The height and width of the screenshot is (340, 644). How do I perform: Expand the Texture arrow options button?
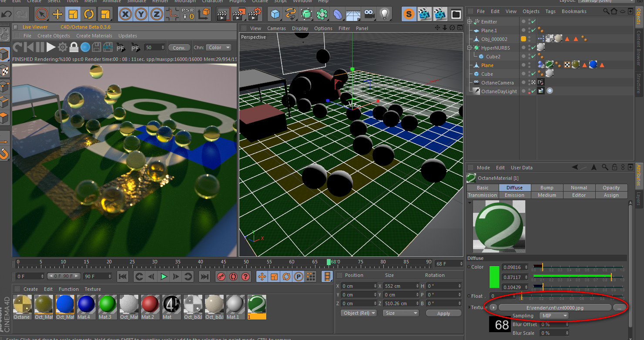(493, 307)
